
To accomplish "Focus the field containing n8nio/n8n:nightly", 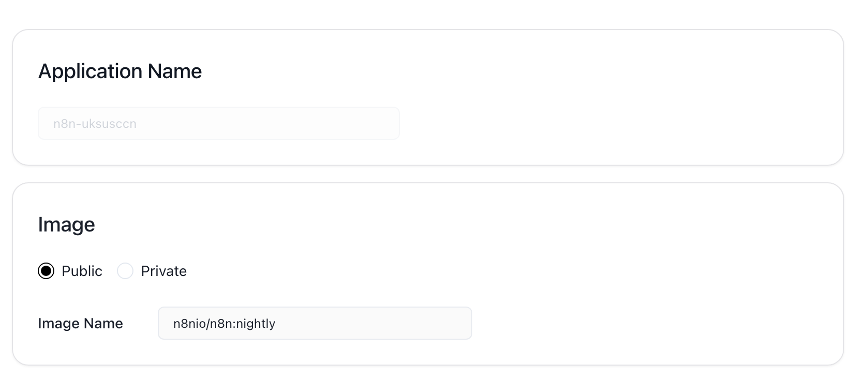I will point(315,324).
